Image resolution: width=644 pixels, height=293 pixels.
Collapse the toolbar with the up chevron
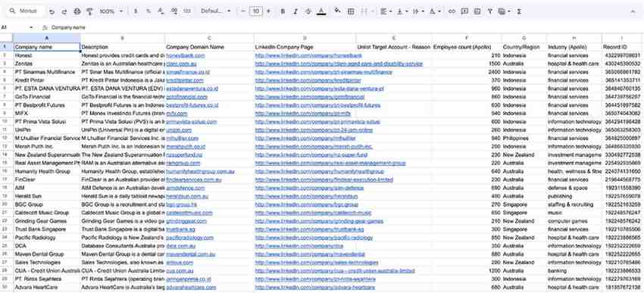(x=633, y=11)
